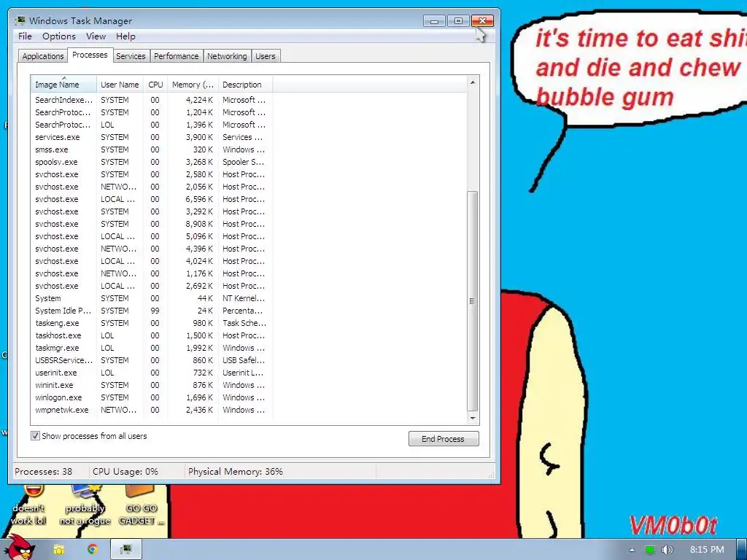Select the System Idle P... process

tap(152, 311)
